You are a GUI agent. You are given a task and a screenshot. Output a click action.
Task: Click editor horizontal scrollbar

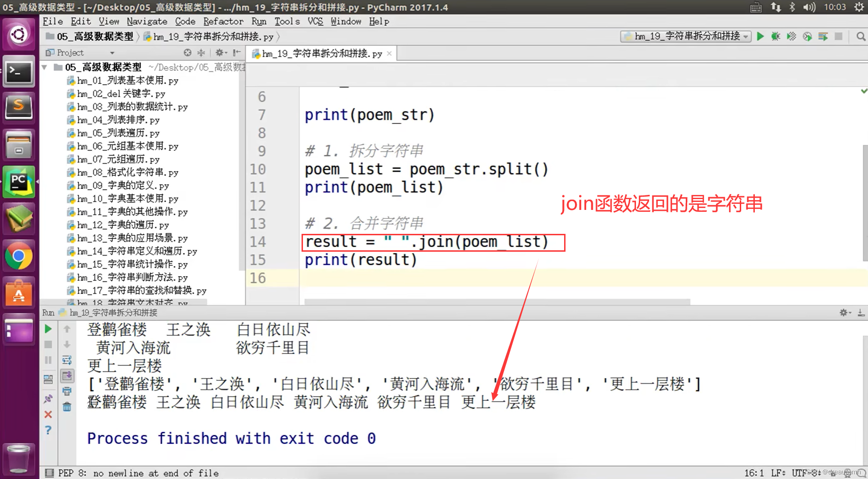[497, 301]
